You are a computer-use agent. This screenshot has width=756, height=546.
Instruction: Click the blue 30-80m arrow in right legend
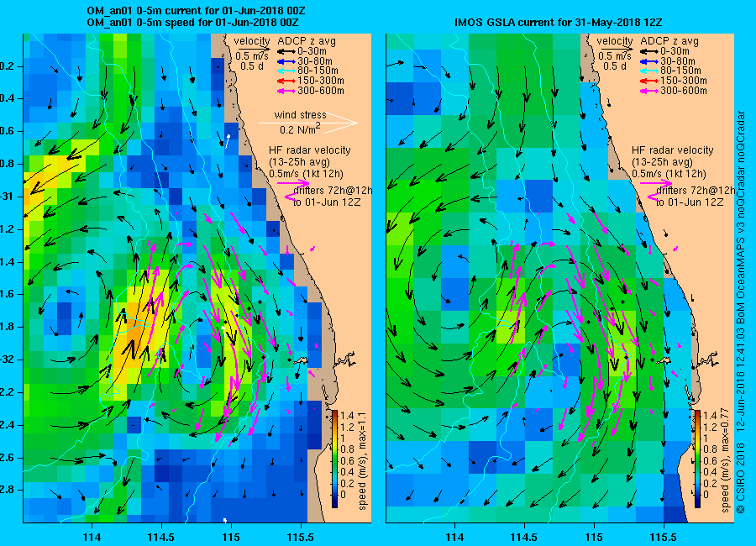[x=649, y=61]
